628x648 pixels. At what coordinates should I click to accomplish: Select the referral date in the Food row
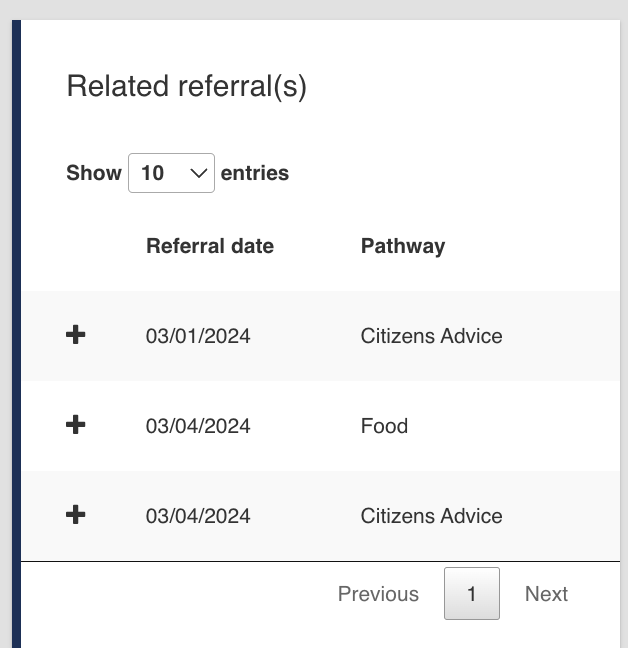(198, 426)
